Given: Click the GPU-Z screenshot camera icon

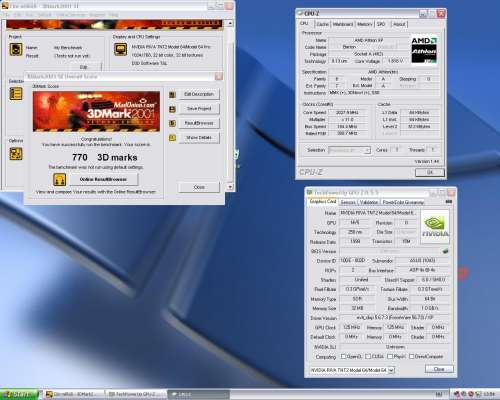Looking at the screenshot, I should click(x=449, y=202).
